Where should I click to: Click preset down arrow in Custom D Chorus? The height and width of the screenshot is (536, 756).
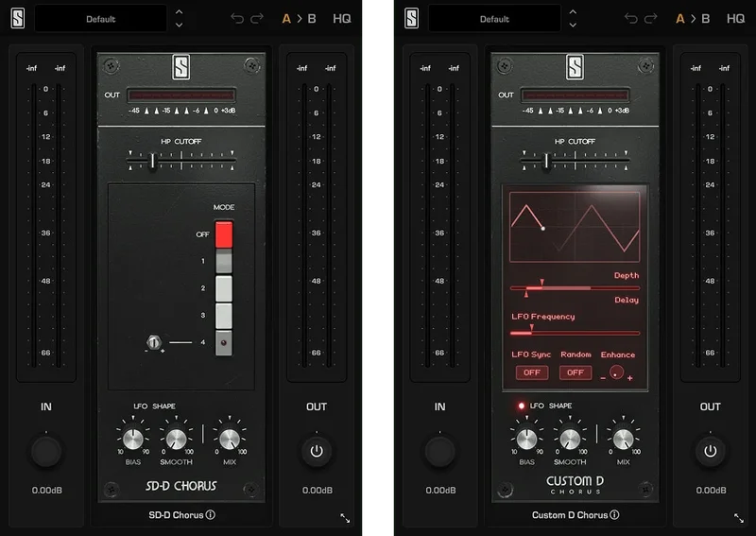point(573,25)
